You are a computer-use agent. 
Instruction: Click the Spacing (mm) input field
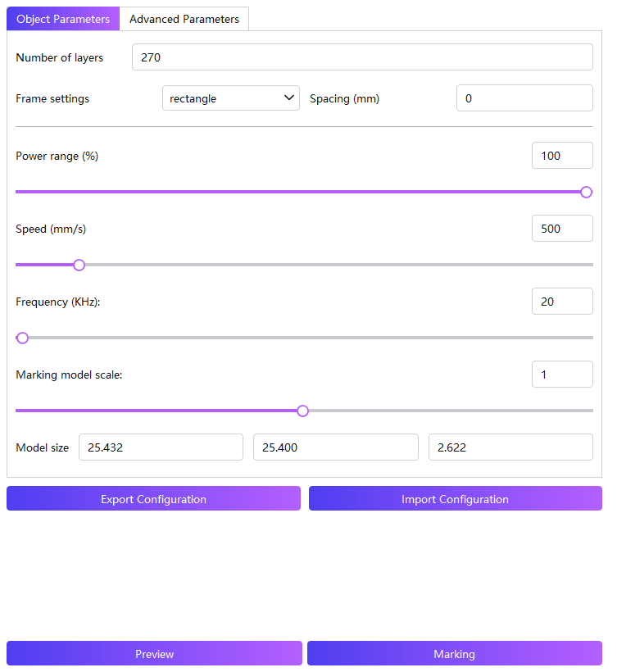[524, 98]
